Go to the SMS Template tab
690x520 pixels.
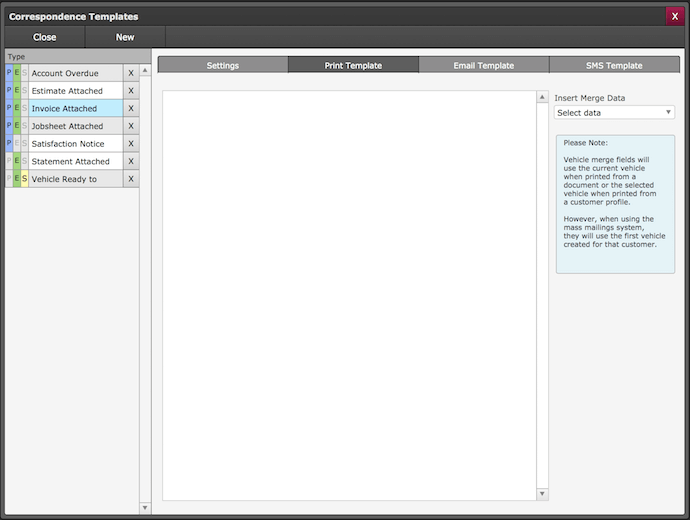pyautogui.click(x=613, y=65)
